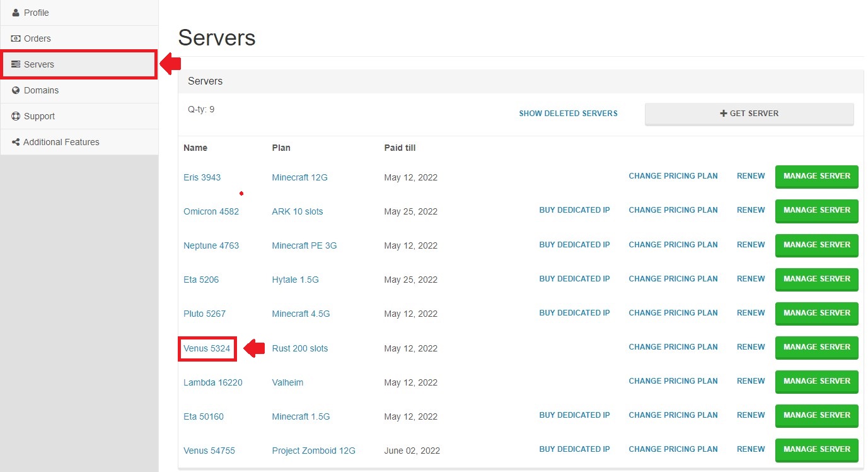Renew the Omicron 4582 server
Image resolution: width=868 pixels, height=472 pixels.
pyautogui.click(x=750, y=210)
